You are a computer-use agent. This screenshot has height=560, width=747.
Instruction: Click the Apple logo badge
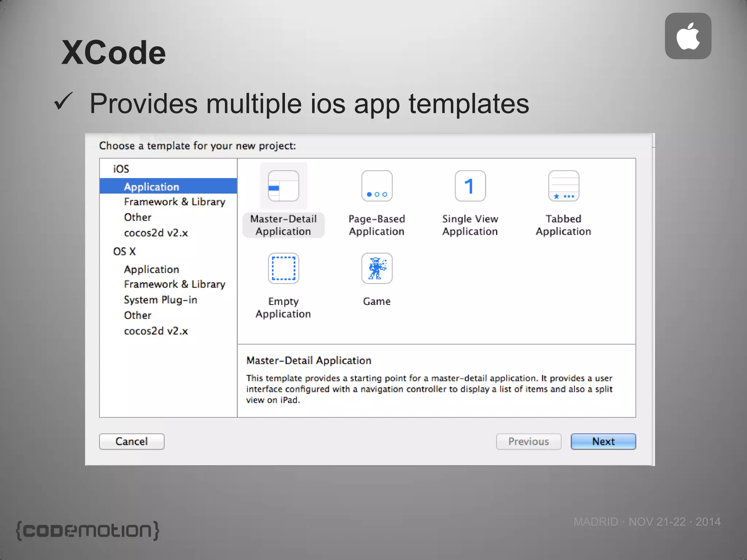(688, 36)
